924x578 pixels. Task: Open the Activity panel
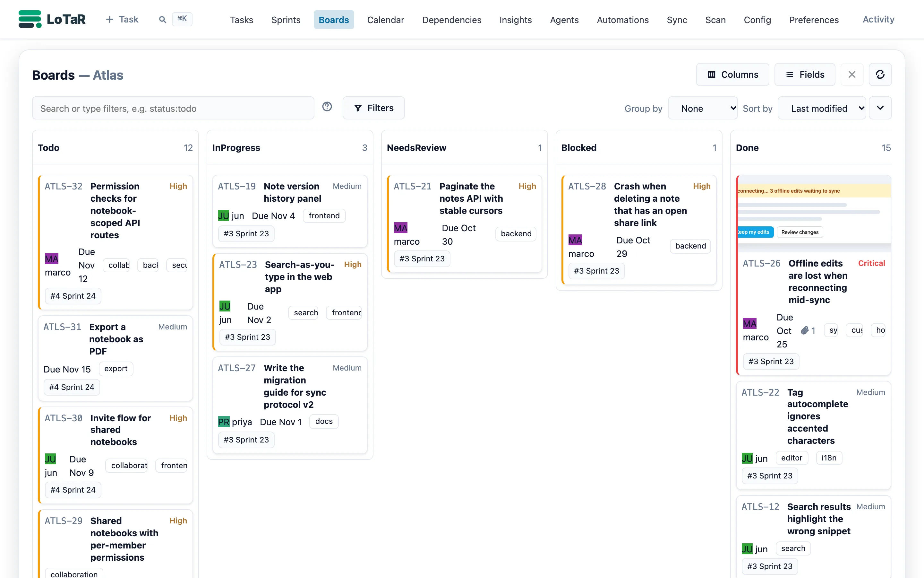(x=878, y=19)
